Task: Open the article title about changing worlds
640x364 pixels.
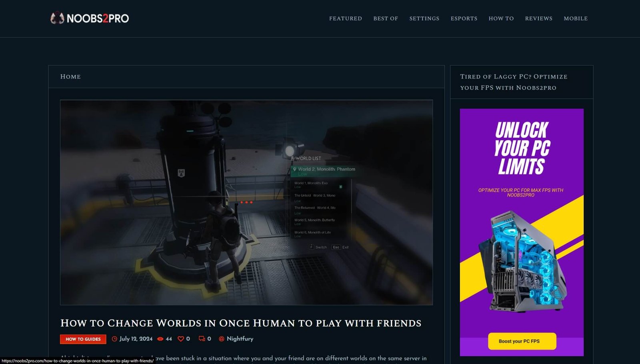Action: point(240,323)
